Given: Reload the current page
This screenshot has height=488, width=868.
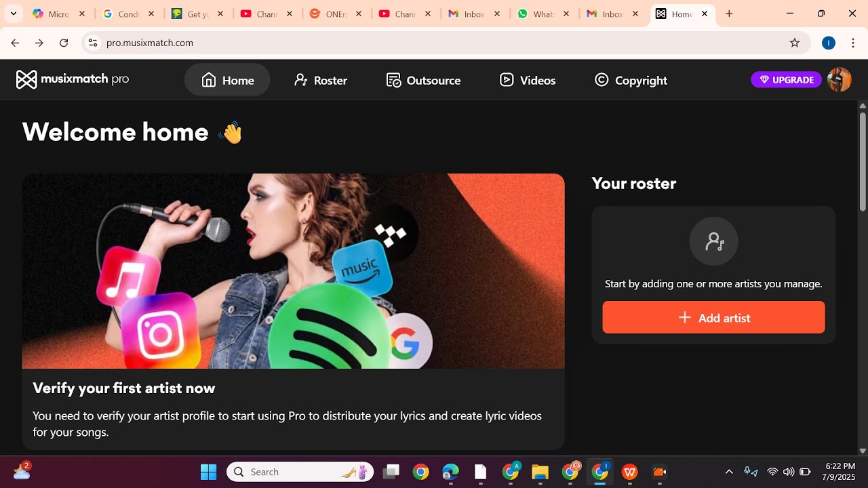Looking at the screenshot, I should (64, 43).
